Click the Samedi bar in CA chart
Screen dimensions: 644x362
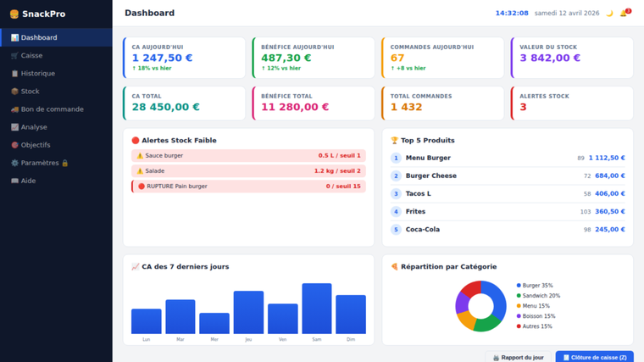pyautogui.click(x=317, y=309)
